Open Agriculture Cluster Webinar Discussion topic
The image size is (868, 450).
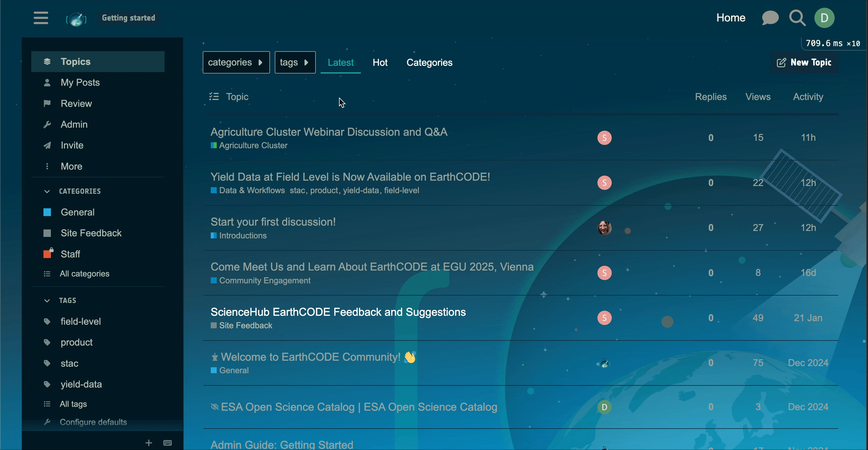tap(329, 132)
